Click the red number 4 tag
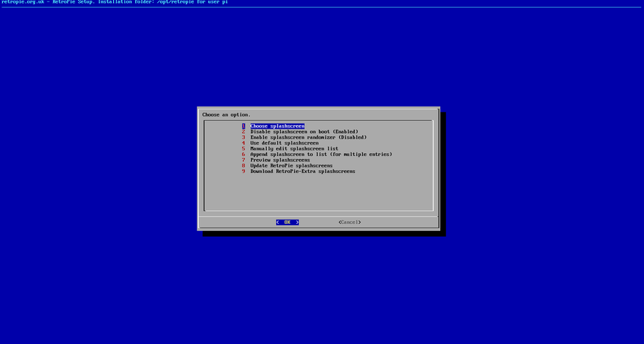Image resolution: width=644 pixels, height=344 pixels. (243, 143)
